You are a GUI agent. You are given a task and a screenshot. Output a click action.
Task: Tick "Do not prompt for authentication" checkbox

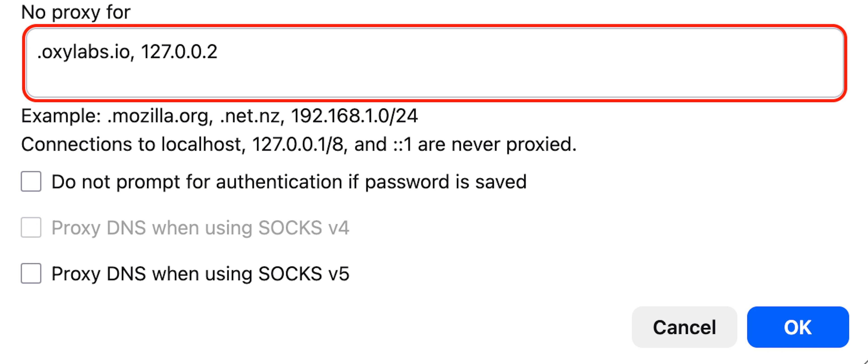pyautogui.click(x=31, y=181)
